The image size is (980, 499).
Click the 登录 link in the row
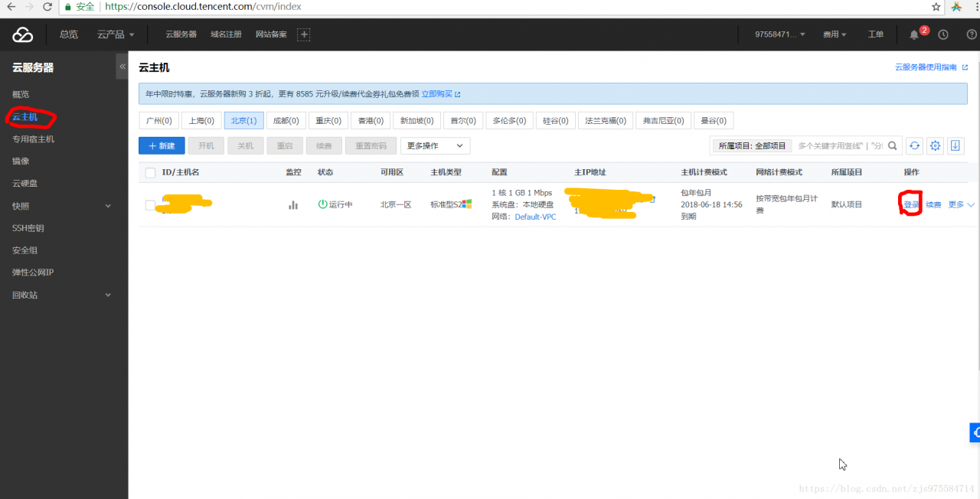tap(911, 204)
